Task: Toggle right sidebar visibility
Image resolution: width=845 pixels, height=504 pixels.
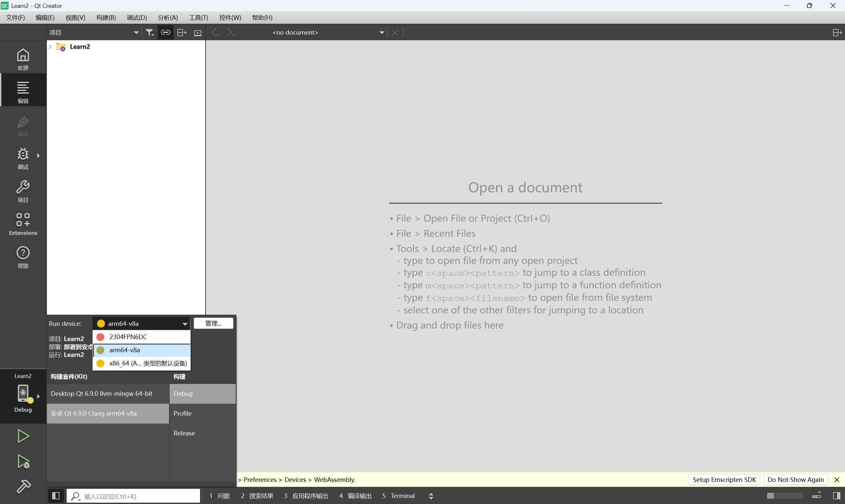Action: point(837,496)
